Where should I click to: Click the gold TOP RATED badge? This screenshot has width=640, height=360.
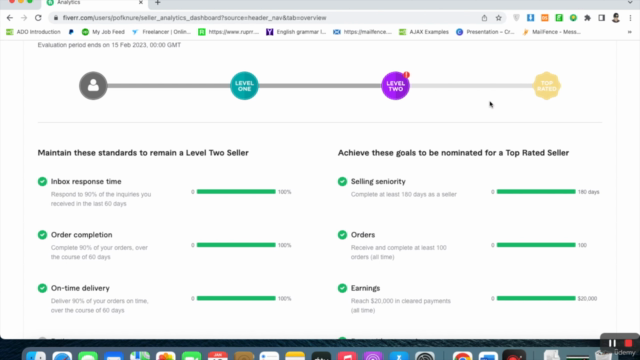(547, 86)
